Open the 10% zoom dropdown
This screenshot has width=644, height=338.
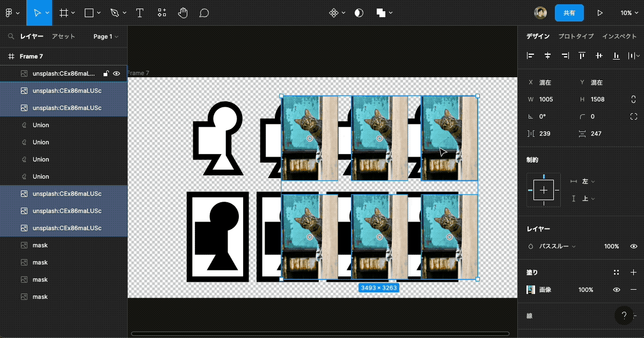tap(629, 13)
